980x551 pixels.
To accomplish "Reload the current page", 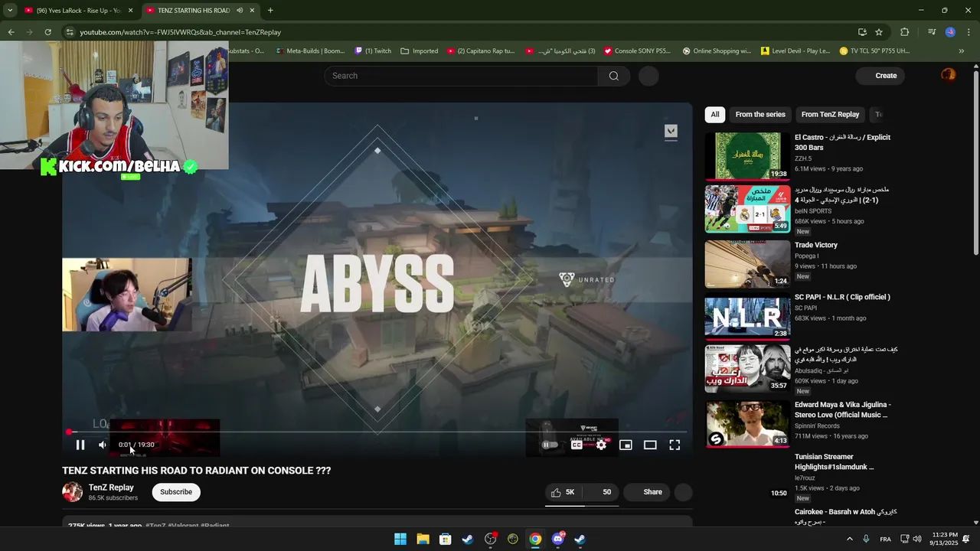I will click(47, 32).
